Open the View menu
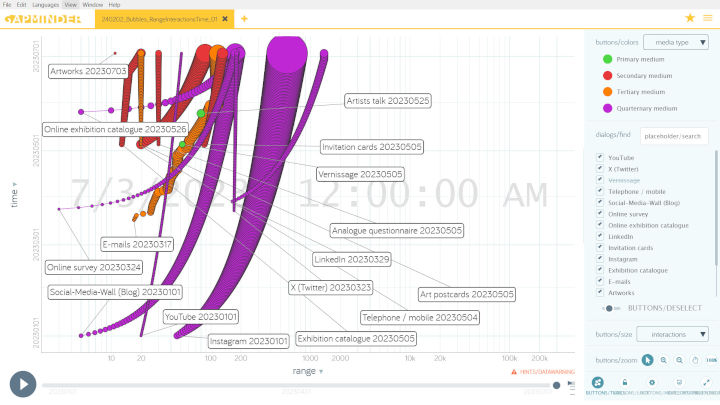 (x=70, y=5)
